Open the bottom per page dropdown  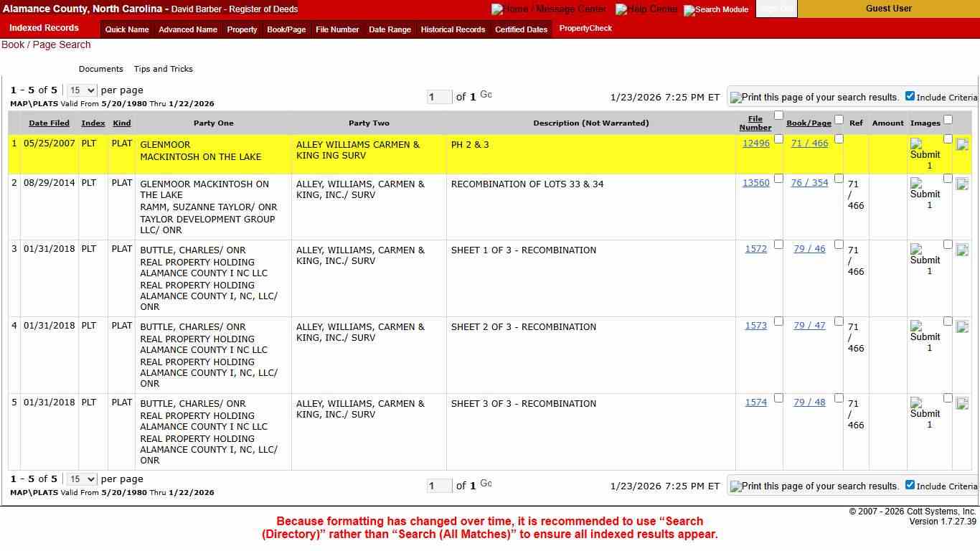click(x=81, y=479)
